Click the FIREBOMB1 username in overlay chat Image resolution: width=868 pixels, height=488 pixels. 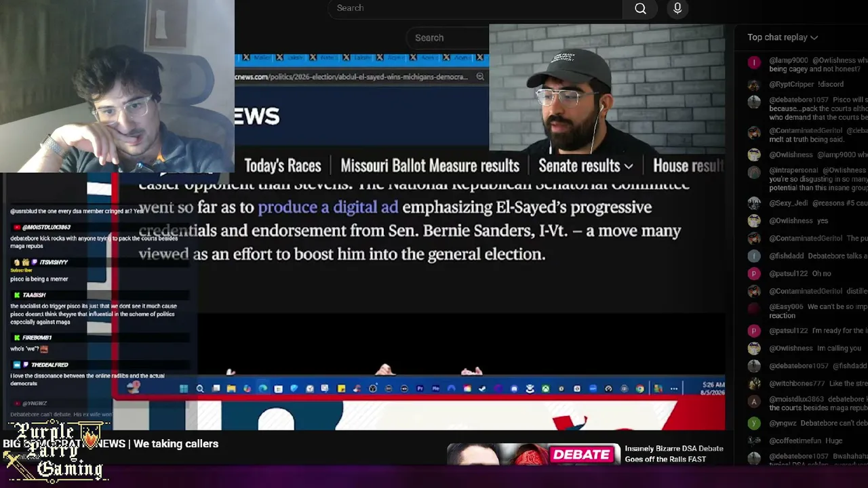pyautogui.click(x=37, y=338)
